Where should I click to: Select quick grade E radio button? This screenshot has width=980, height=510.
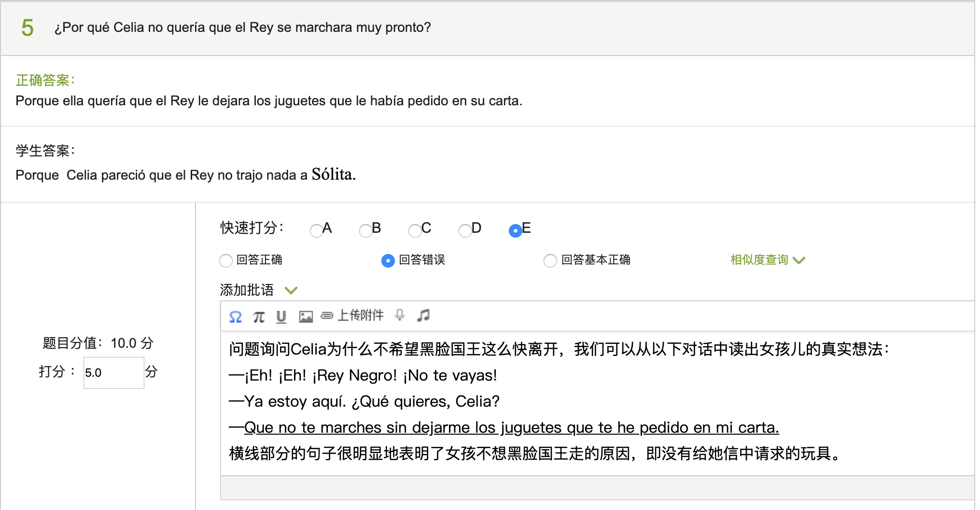pyautogui.click(x=515, y=231)
